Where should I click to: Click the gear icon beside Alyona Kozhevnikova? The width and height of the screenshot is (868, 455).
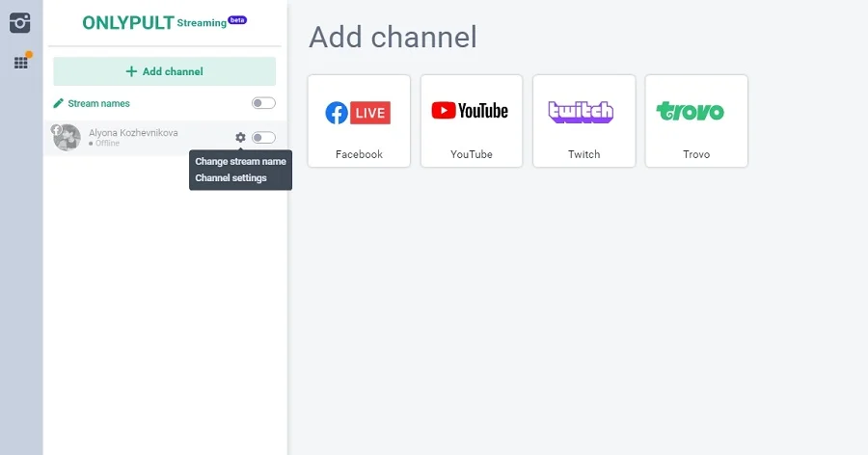click(x=240, y=138)
